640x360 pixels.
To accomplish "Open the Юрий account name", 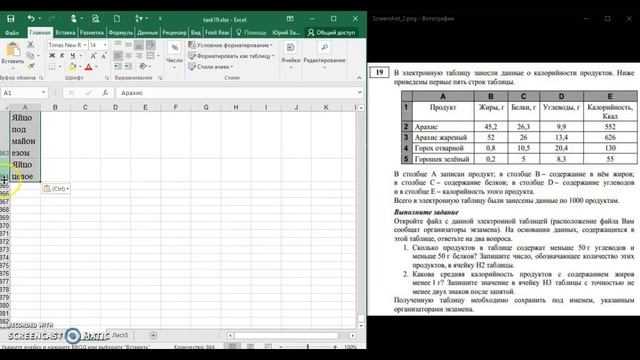I will pos(286,32).
